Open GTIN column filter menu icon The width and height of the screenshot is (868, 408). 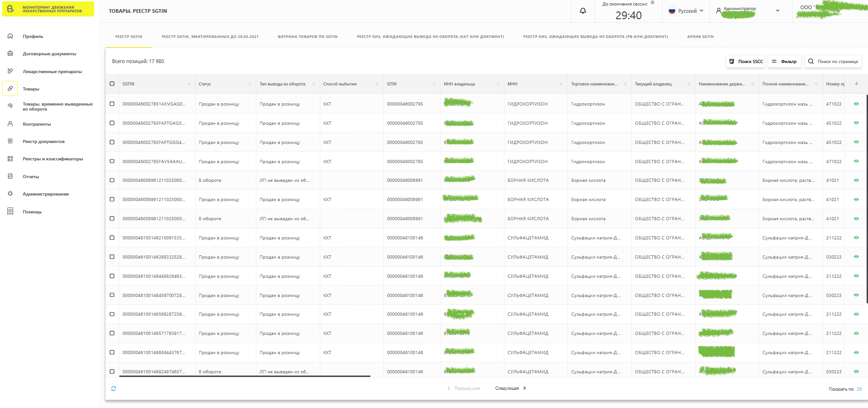pos(434,84)
